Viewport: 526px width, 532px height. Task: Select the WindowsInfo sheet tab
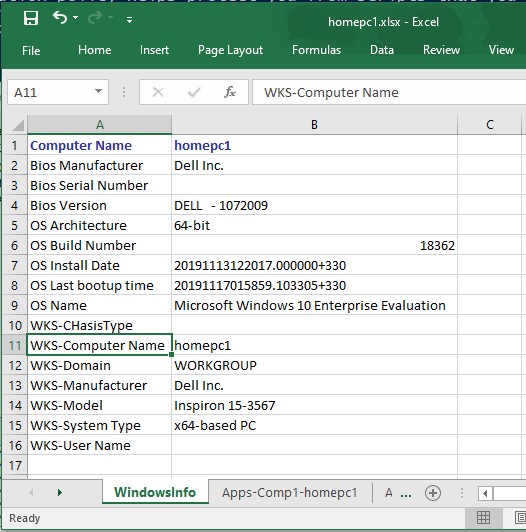click(x=155, y=492)
